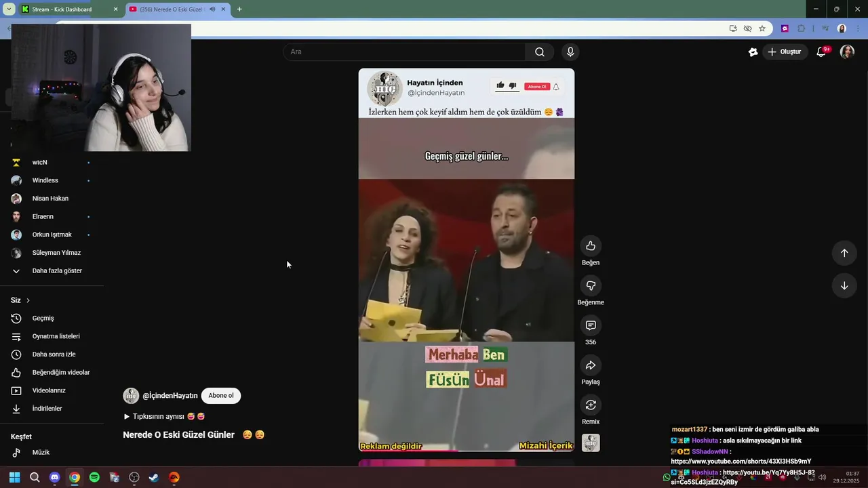Viewport: 868px width, 488px height.
Task: Open Chrome profile avatar
Action: tap(842, 28)
